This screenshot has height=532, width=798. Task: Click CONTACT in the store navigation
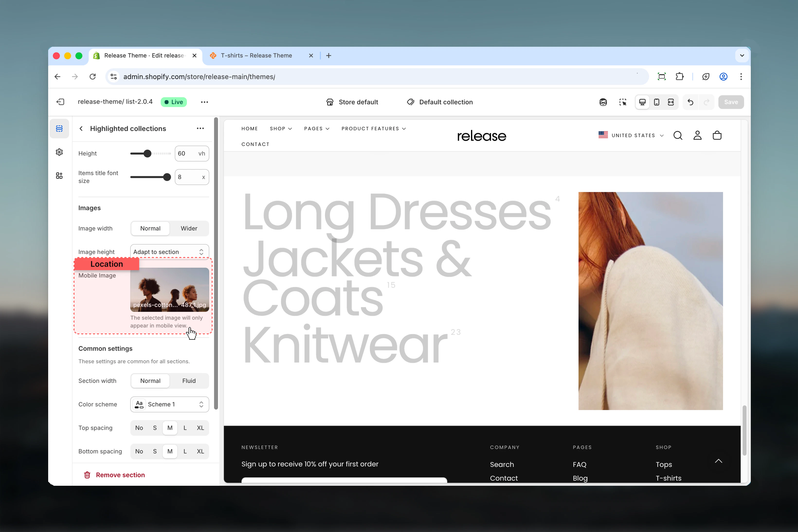click(255, 144)
